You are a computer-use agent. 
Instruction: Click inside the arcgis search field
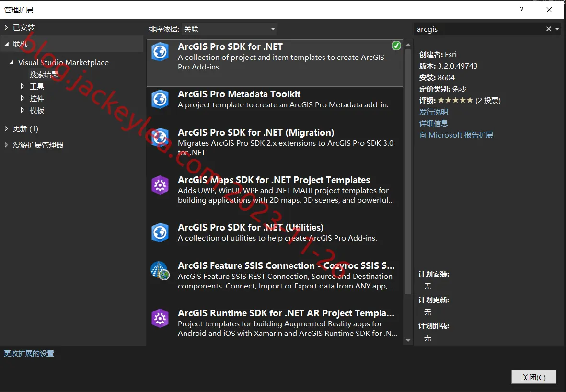479,29
